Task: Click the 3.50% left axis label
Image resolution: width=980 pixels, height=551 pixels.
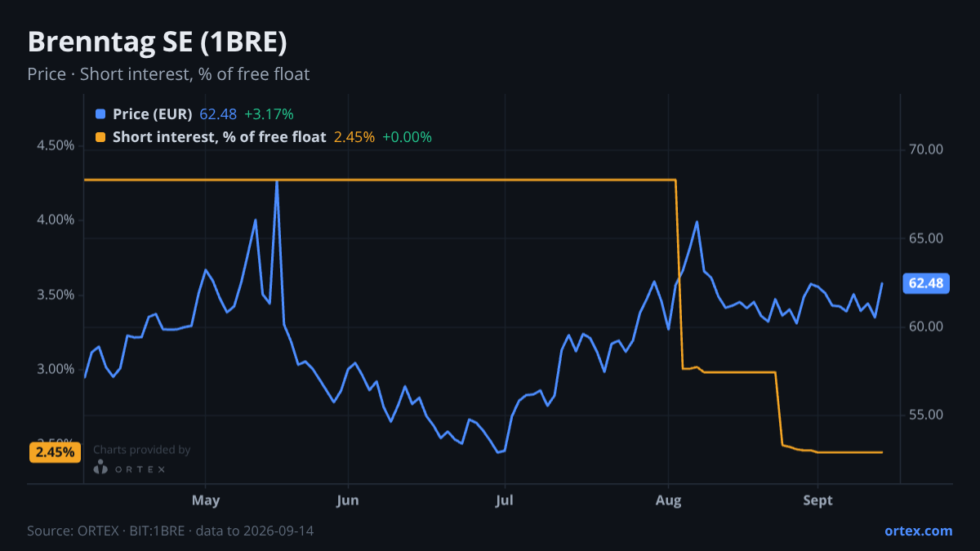Action: [55, 295]
